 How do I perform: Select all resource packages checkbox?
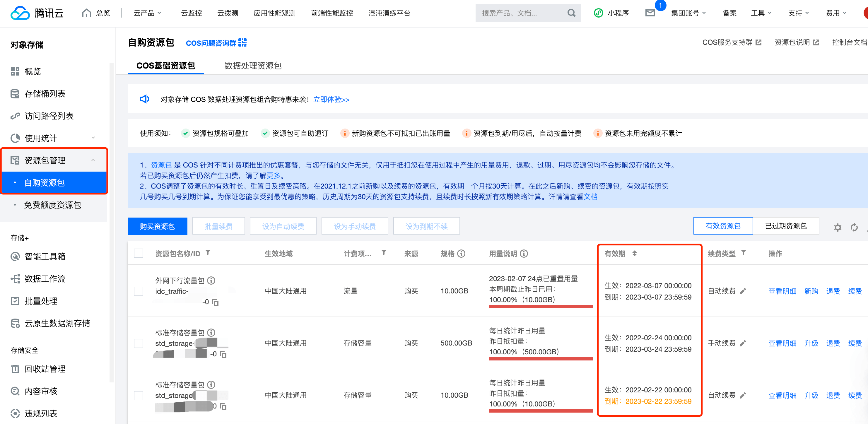tap(139, 254)
